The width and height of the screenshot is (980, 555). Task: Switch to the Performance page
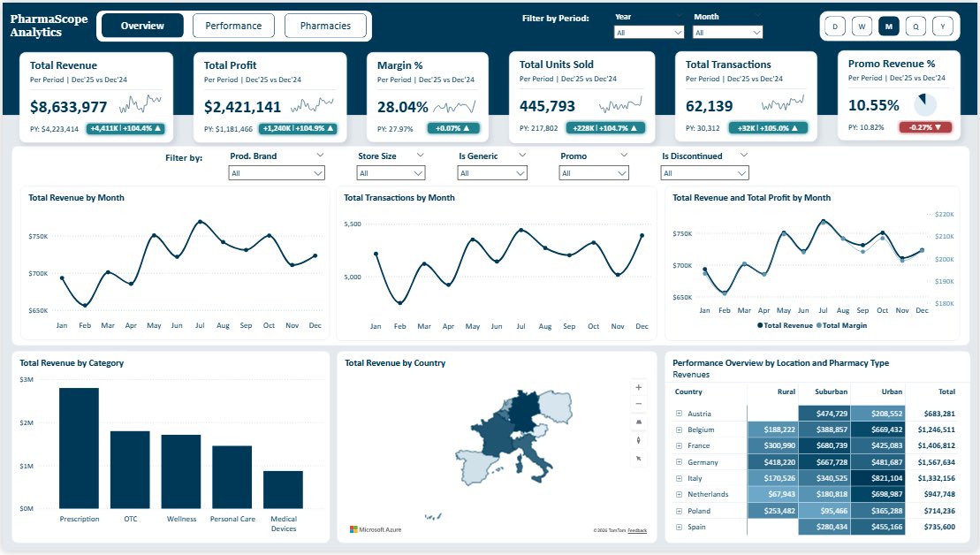click(x=234, y=26)
